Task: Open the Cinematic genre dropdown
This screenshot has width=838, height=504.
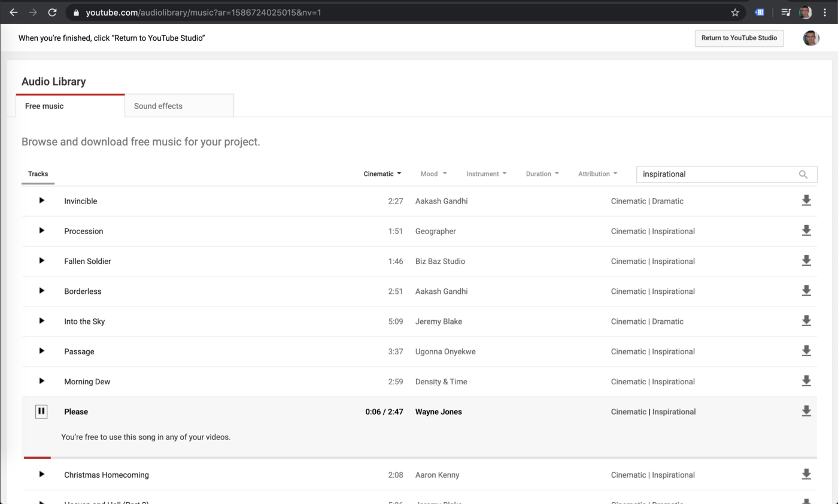Action: [382, 174]
